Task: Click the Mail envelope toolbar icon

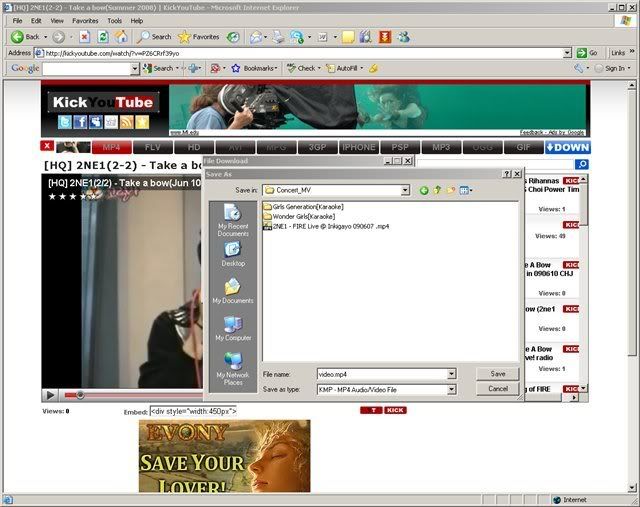Action: [256, 37]
